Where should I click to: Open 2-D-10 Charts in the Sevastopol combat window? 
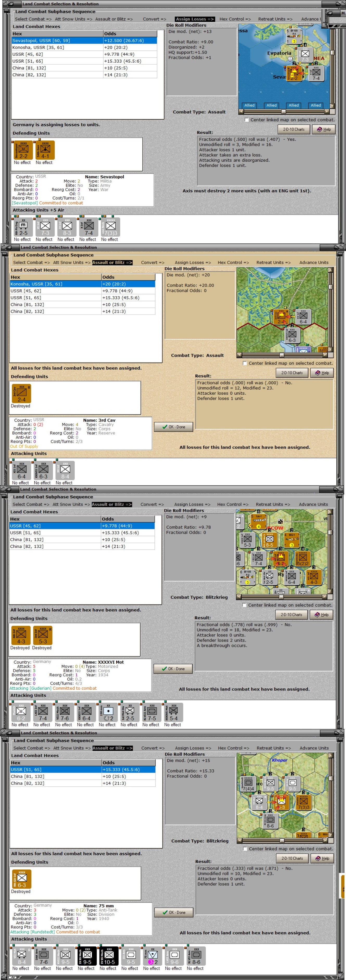(x=294, y=129)
